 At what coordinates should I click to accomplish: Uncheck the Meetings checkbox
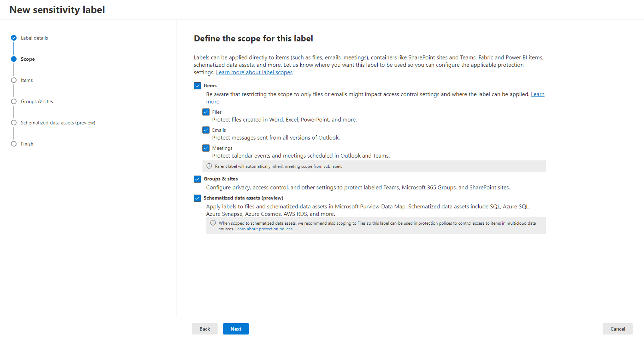pos(207,148)
